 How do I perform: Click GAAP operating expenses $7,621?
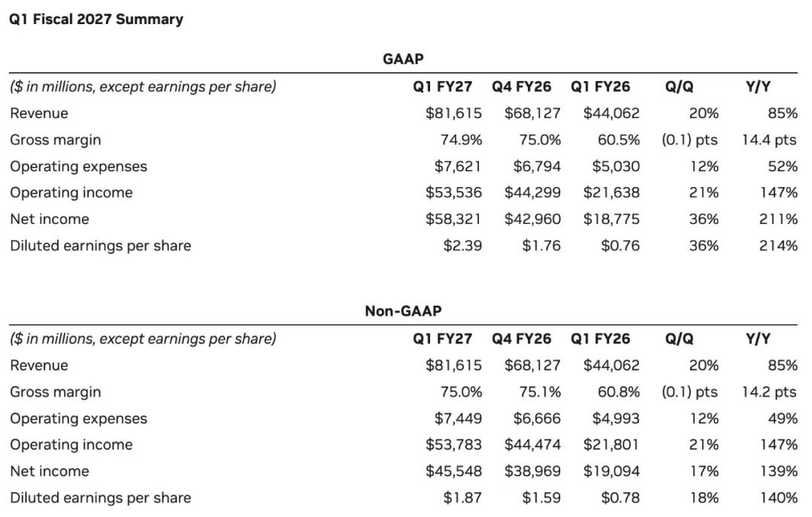pyautogui.click(x=458, y=167)
